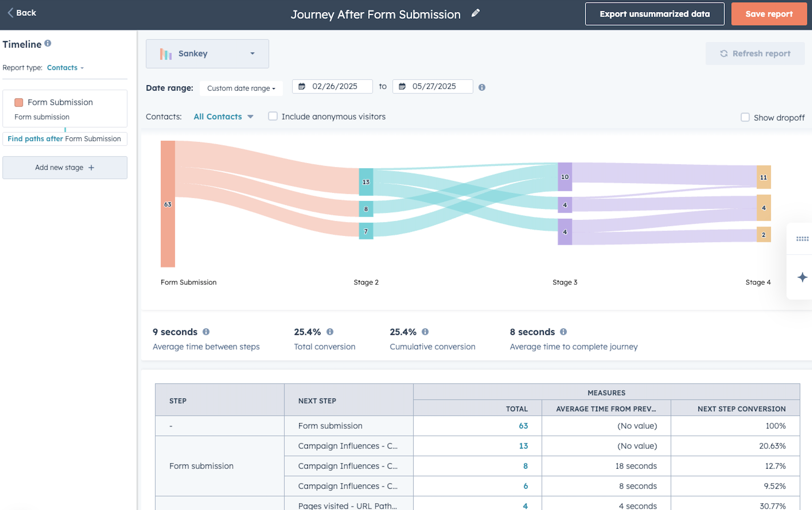The height and width of the screenshot is (510, 812).
Task: Open the tooltip next to Average time between steps
Action: tap(206, 332)
